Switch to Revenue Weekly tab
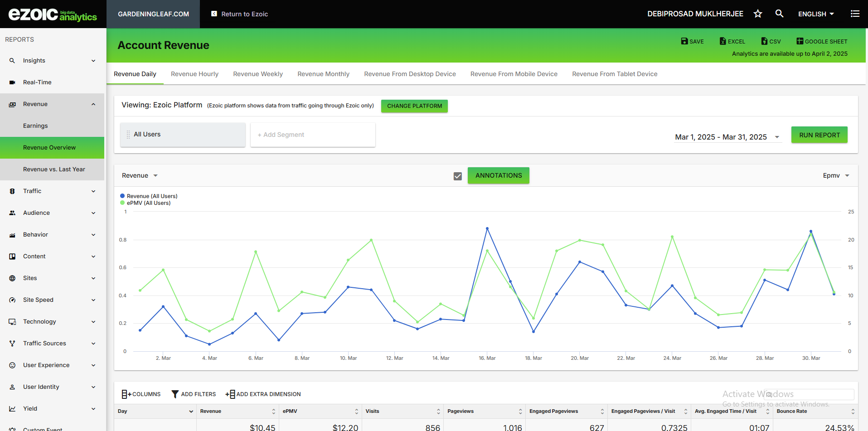 (258, 74)
